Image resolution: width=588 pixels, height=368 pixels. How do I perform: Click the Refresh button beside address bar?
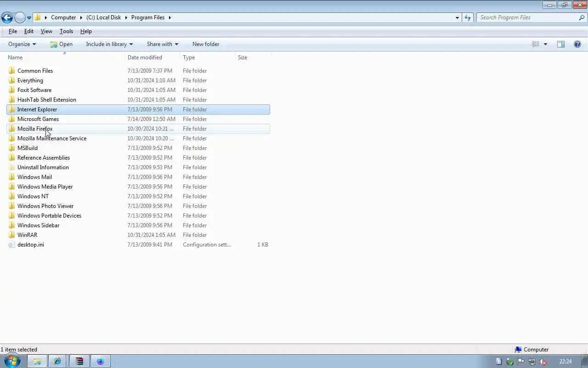click(468, 17)
